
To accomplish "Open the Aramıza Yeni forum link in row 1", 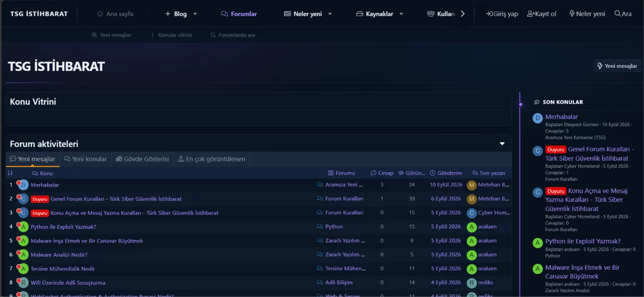I will 344,185.
